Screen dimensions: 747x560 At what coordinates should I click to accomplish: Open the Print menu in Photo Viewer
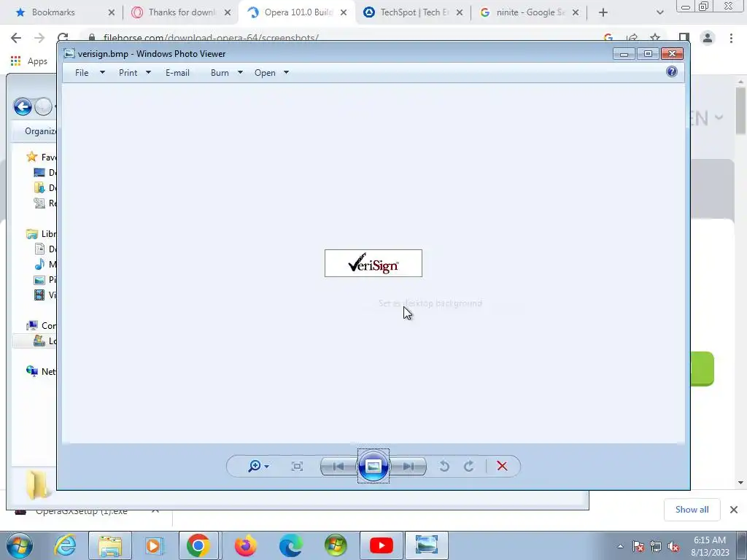pyautogui.click(x=128, y=73)
